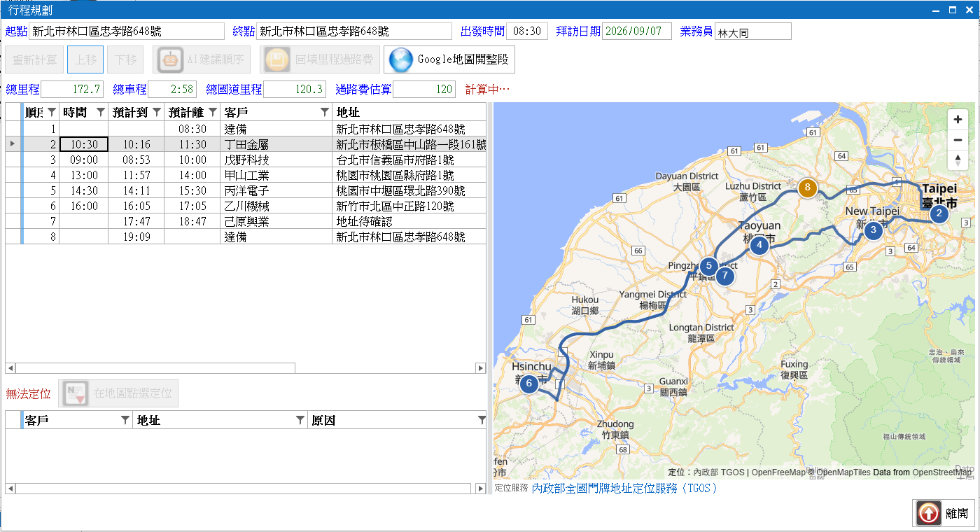980x532 pixels.
Task: Click the 地址 column header in route grid
Action: coord(409,112)
